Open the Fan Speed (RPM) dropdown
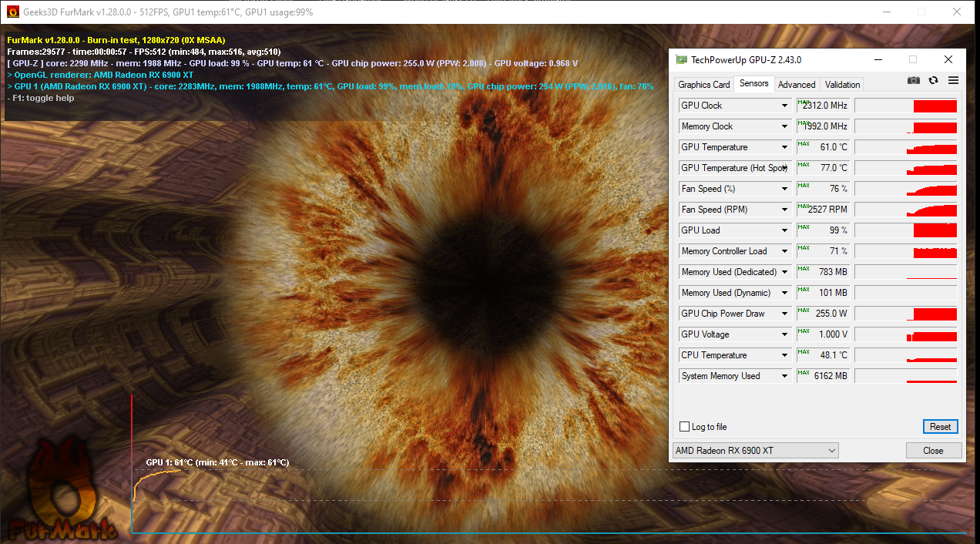 click(x=785, y=210)
